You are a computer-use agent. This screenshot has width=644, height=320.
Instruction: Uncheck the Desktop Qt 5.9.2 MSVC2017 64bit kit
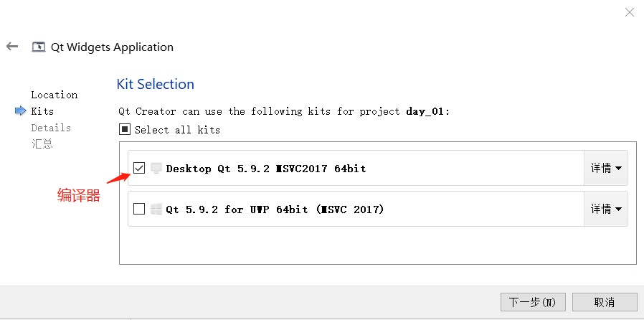click(139, 169)
